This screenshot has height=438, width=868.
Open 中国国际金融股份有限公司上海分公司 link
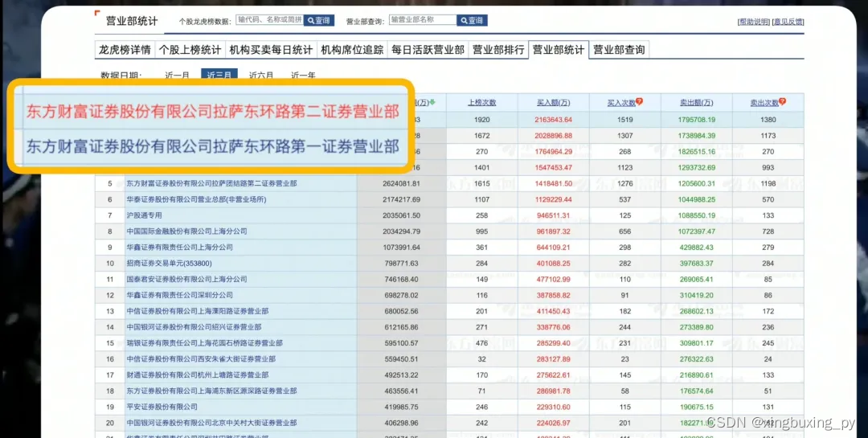coord(186,231)
